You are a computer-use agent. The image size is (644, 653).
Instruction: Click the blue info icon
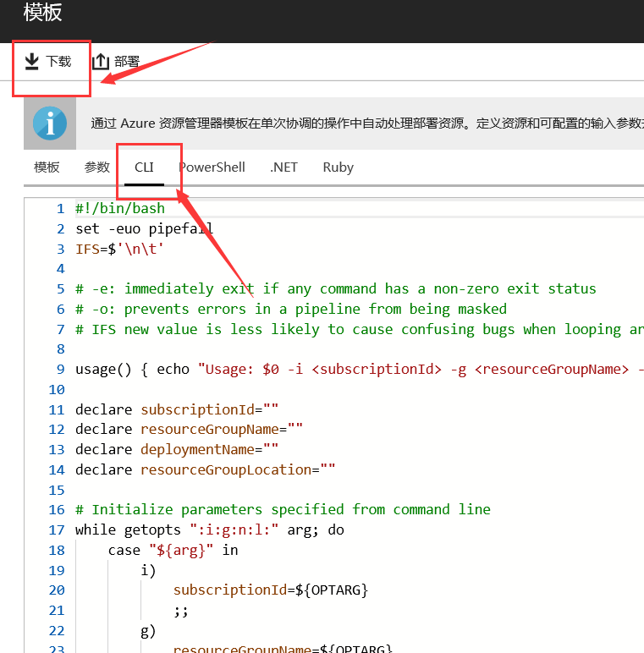50,123
